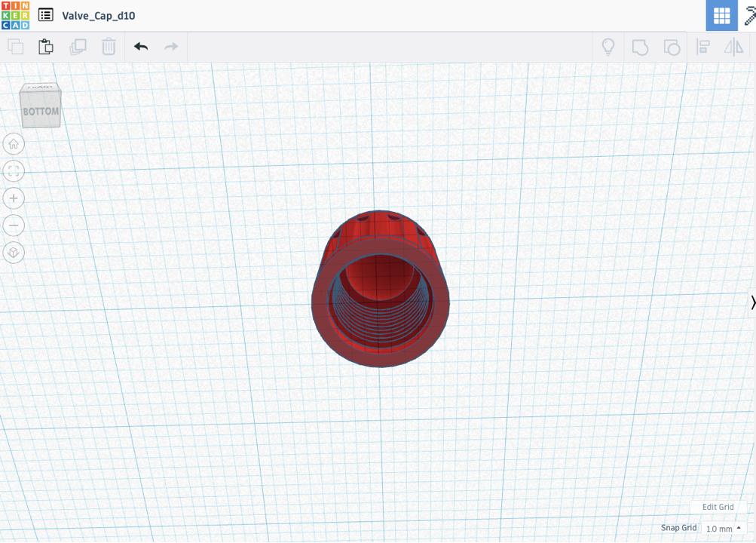Toggle perspective/orthographic view cube icon
The height and width of the screenshot is (543, 756).
pos(14,252)
